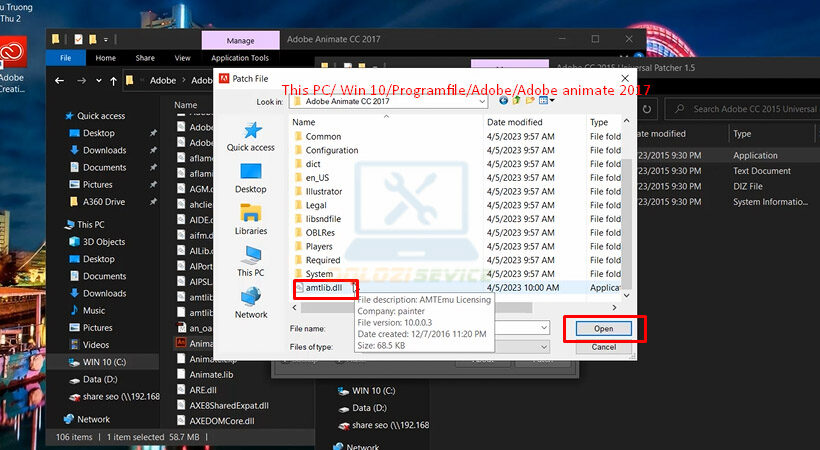Click the Cancel button in Patch File dialog

pyautogui.click(x=603, y=347)
